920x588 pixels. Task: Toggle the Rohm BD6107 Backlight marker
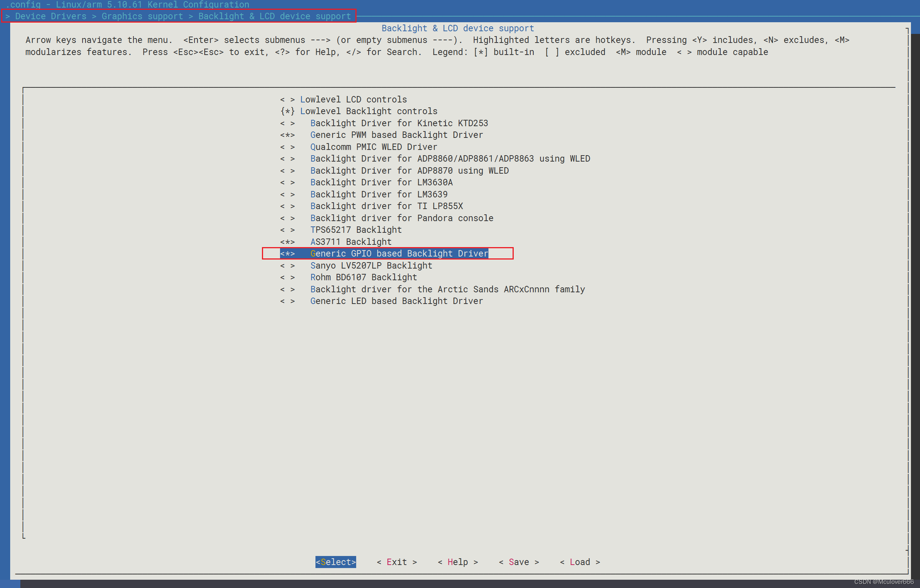coord(287,278)
